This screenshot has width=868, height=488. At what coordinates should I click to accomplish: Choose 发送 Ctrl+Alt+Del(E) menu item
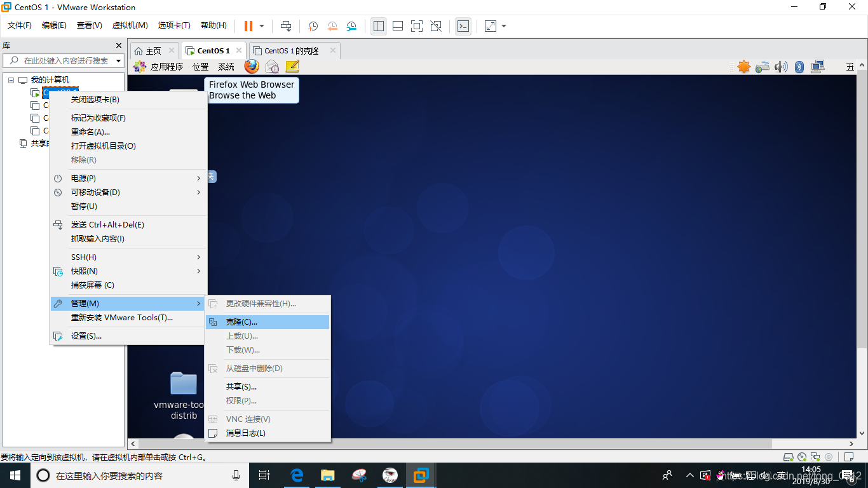[x=128, y=225]
